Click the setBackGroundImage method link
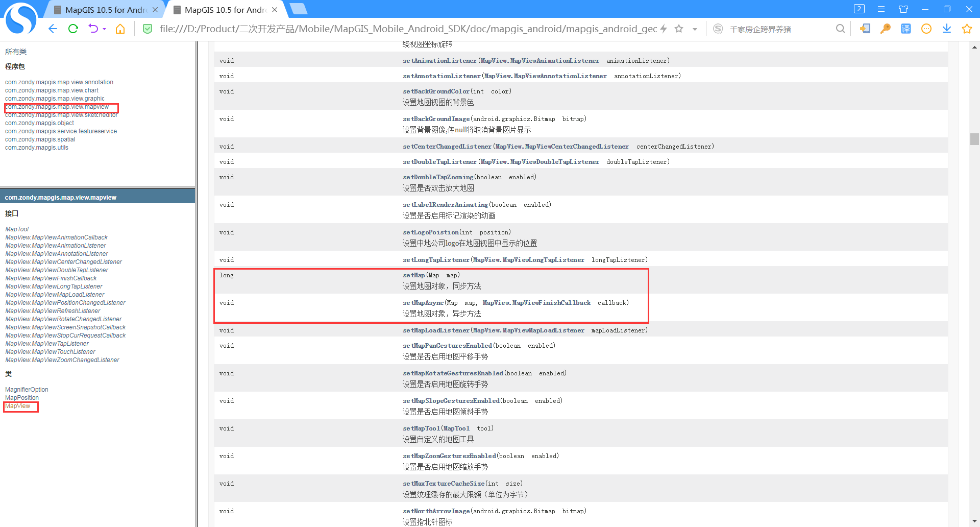980x527 pixels. pos(436,119)
